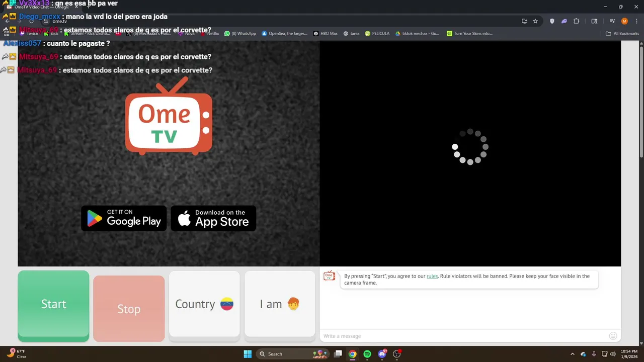Show hidden system tray icons chevron
The height and width of the screenshot is (362, 644).
coord(572,354)
